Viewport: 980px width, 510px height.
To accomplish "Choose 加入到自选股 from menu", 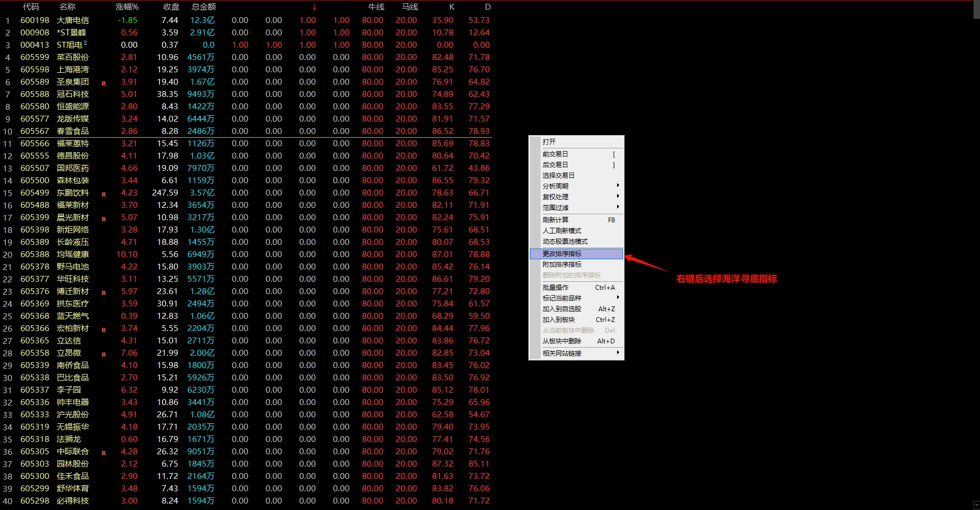I will tap(576, 309).
